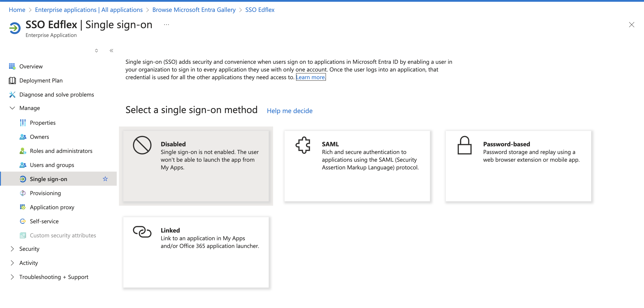The image size is (644, 308).
Task: Click the Password-based padlock icon
Action: pos(464,145)
